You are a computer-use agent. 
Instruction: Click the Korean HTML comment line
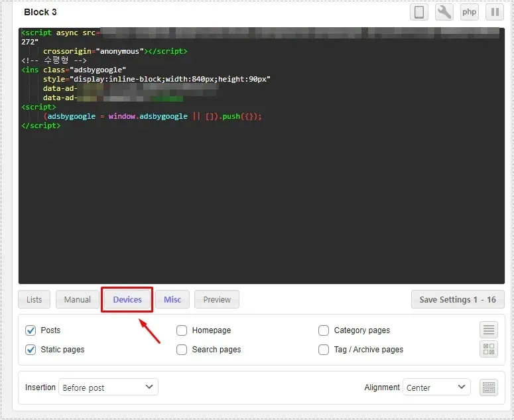(x=54, y=60)
